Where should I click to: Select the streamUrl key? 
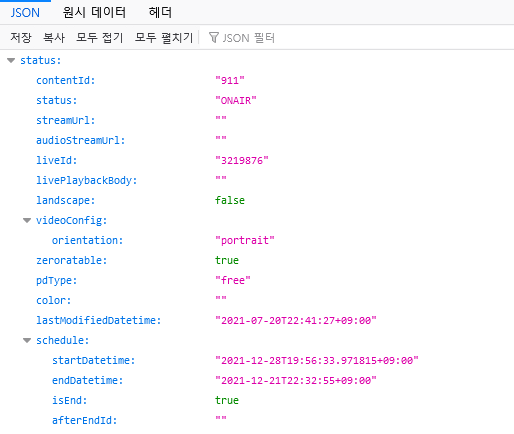point(66,120)
